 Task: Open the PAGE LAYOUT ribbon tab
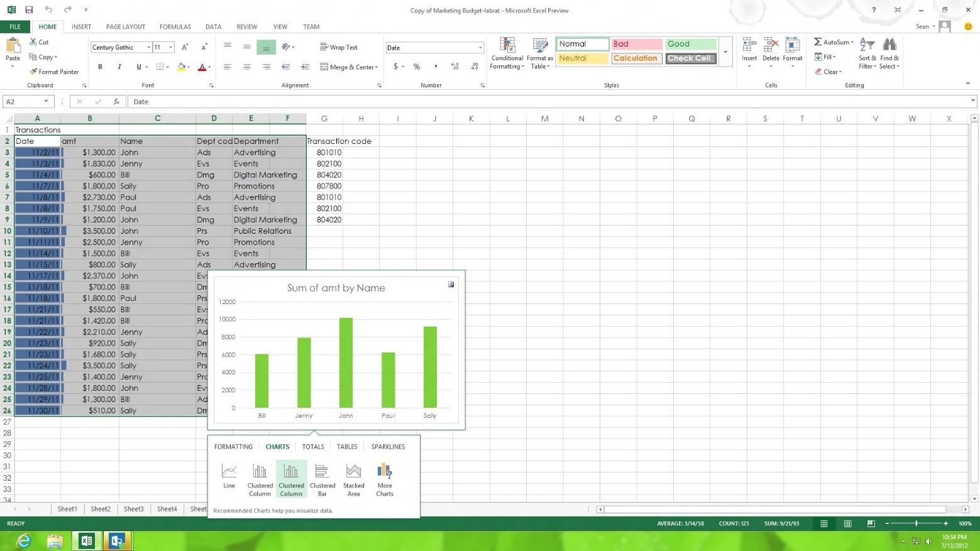pyautogui.click(x=125, y=26)
